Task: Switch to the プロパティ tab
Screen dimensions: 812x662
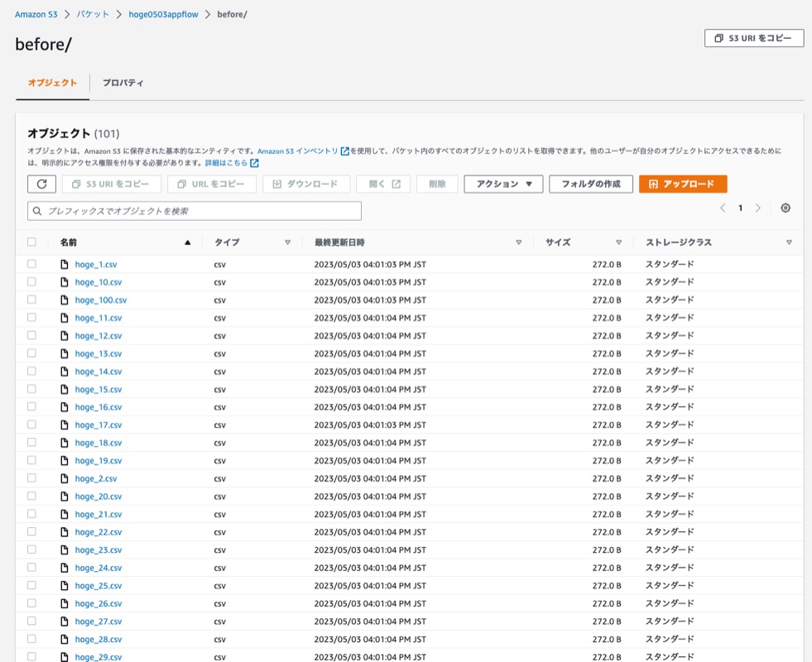Action: [x=123, y=83]
